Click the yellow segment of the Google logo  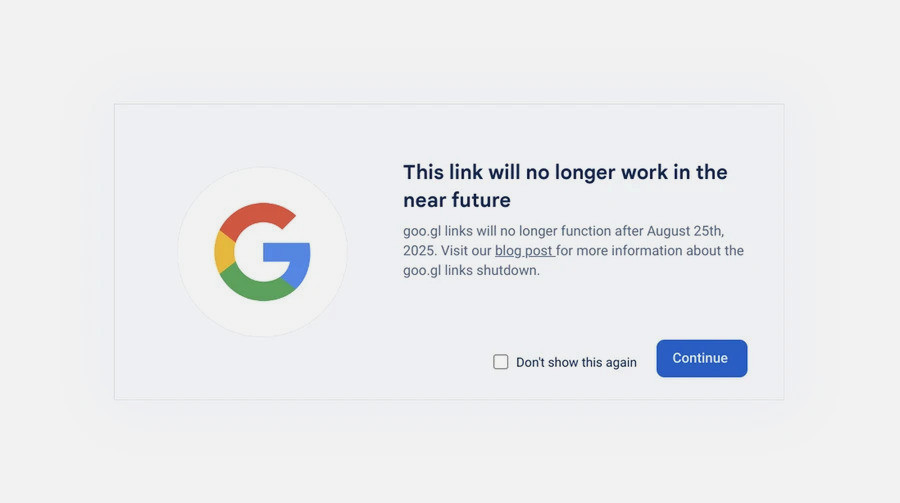tap(224, 252)
